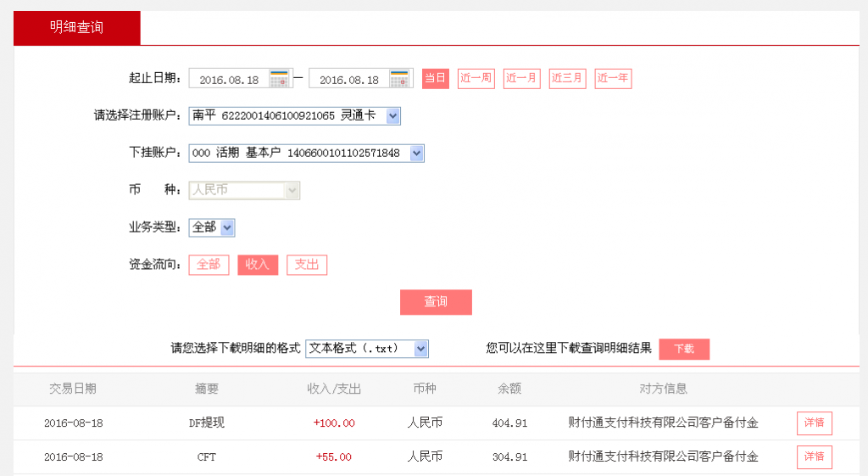The width and height of the screenshot is (868, 476).
Task: Expand the 注册账户 account dropdown
Action: (294, 115)
